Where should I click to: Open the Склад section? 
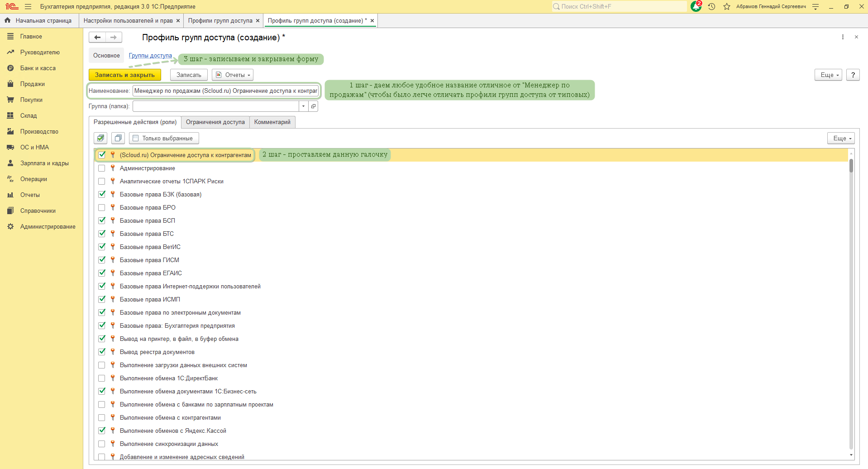pos(29,116)
